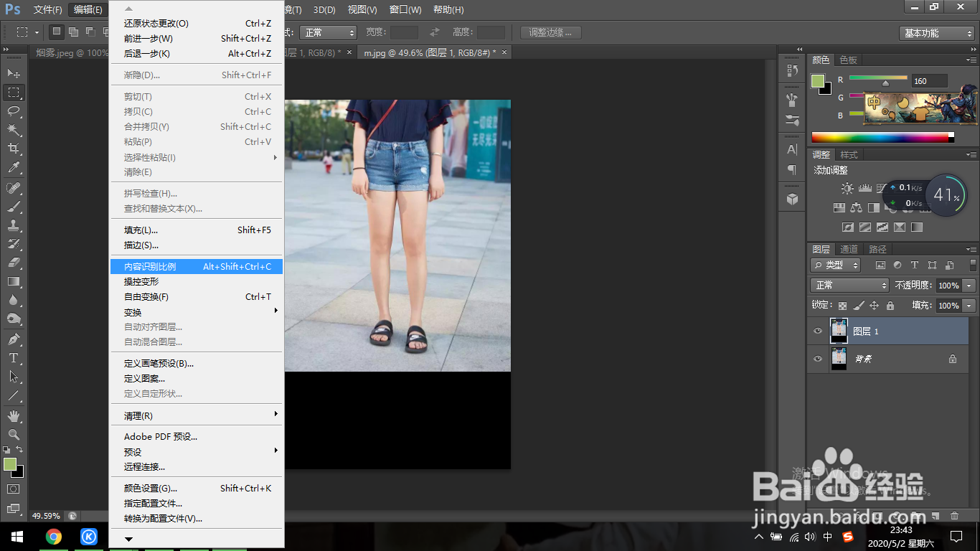Click the Delete layer trash icon

pyautogui.click(x=954, y=515)
